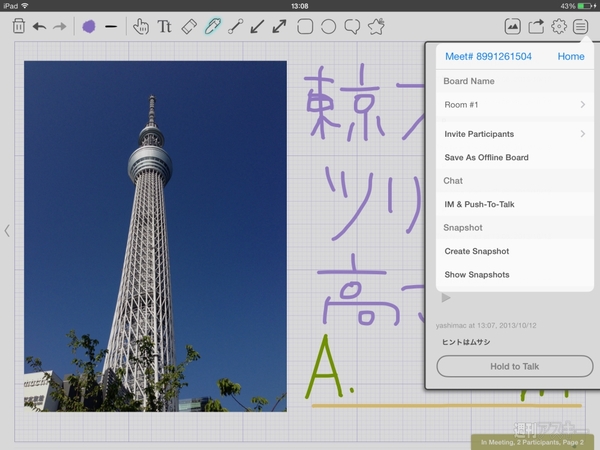600x450 pixels.
Task: Select the Text tool
Action: coord(164,26)
